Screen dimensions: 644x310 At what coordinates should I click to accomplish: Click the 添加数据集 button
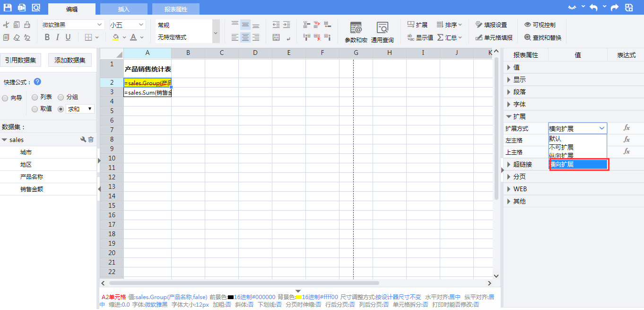(70, 60)
